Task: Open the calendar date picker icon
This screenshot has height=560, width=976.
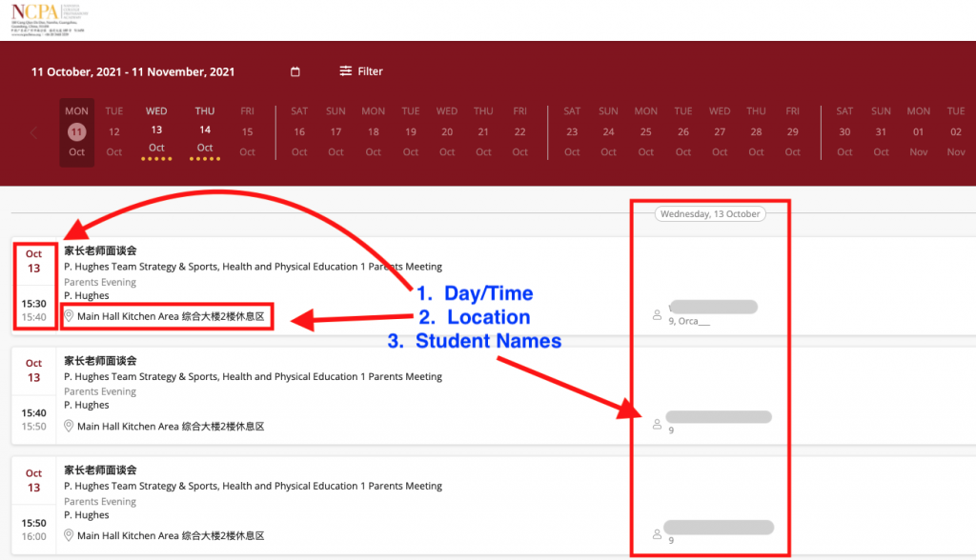Action: click(295, 71)
